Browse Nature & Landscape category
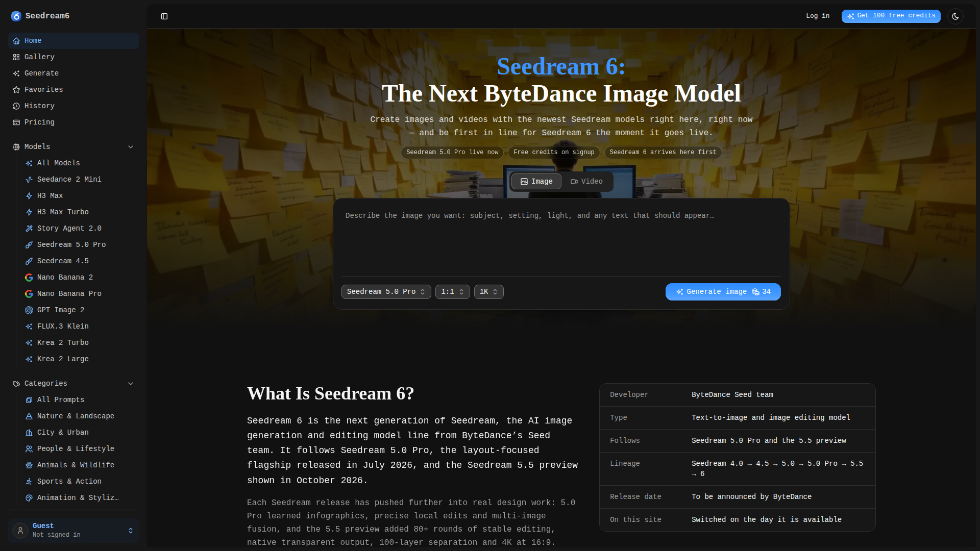The image size is (980, 551). point(80,416)
